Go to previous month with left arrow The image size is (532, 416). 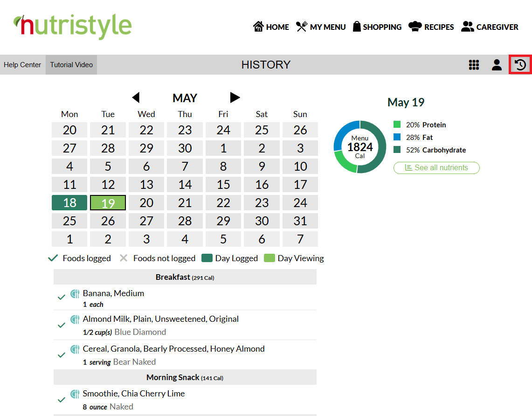(136, 97)
